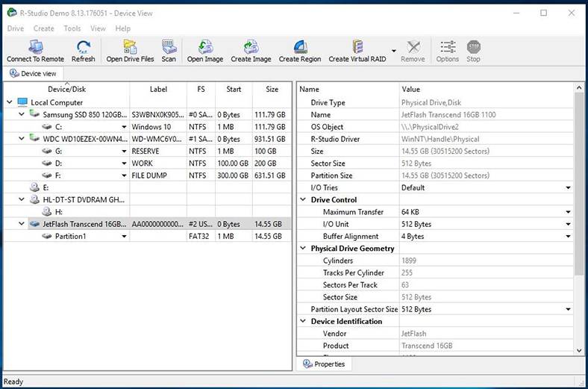This screenshot has width=588, height=389.
Task: Open the Drive menu
Action: pos(16,28)
